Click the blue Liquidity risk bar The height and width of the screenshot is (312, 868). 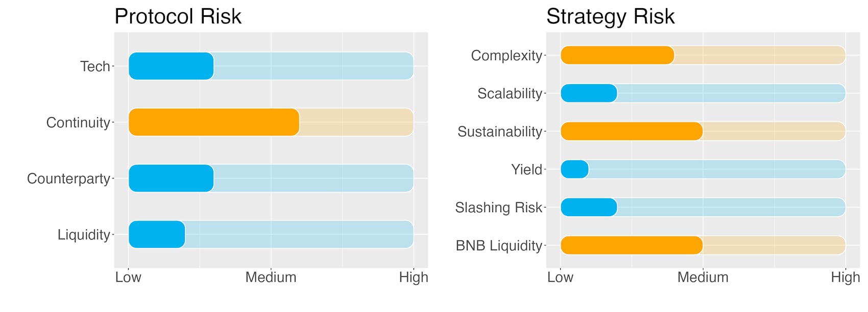click(x=157, y=234)
